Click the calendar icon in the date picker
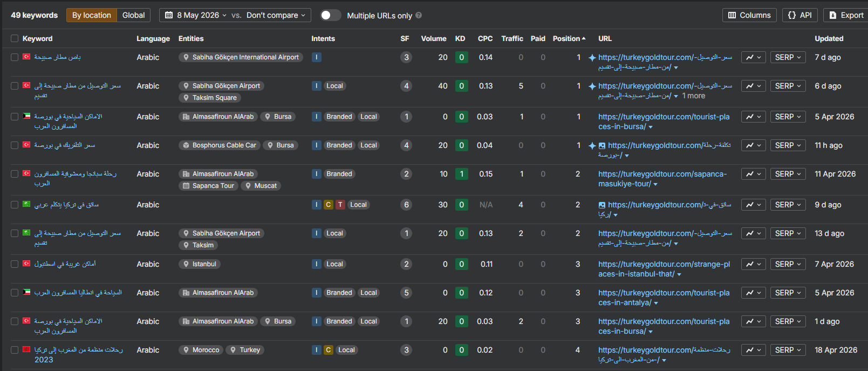 tap(169, 15)
